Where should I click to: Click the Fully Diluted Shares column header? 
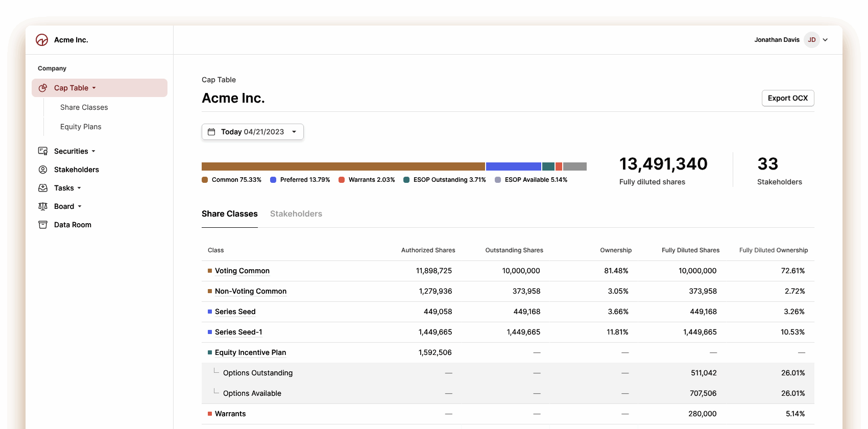pyautogui.click(x=690, y=250)
